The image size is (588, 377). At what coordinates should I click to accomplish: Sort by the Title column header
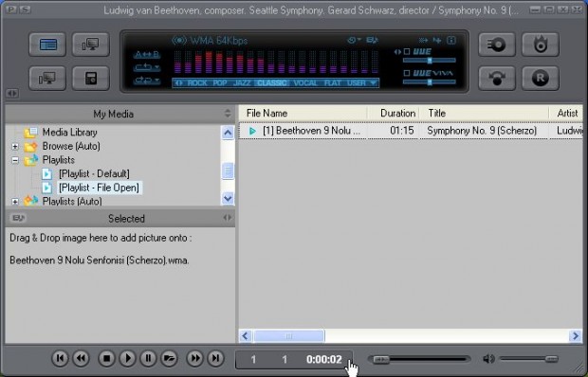[x=484, y=113]
